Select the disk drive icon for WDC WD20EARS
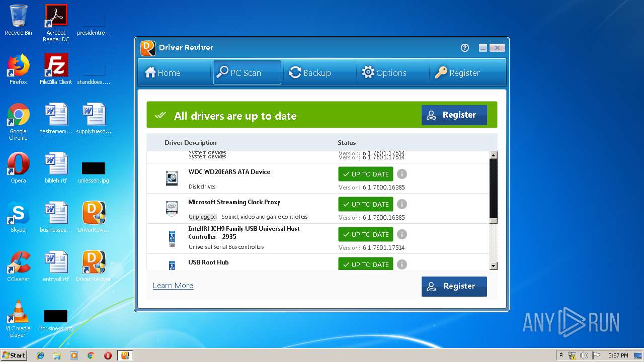The height and width of the screenshot is (362, 644). point(172,178)
